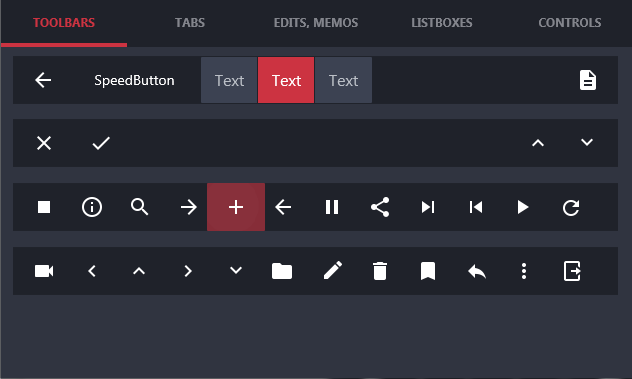Click the X cancel icon

point(44,143)
